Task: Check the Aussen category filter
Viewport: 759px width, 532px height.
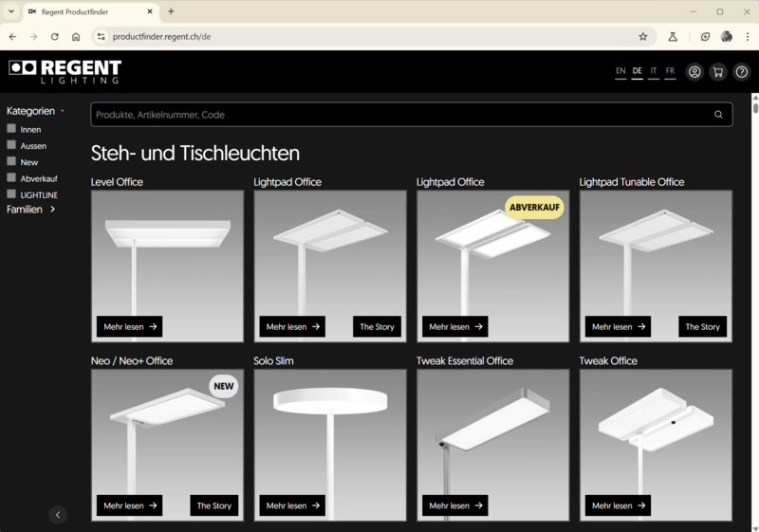Action: 11,145
